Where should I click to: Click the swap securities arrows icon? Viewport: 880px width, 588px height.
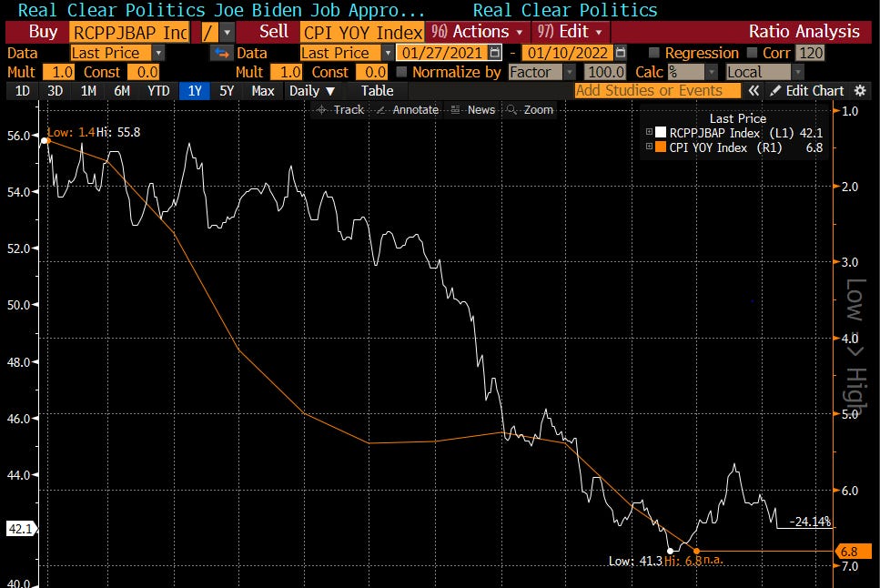[222, 54]
